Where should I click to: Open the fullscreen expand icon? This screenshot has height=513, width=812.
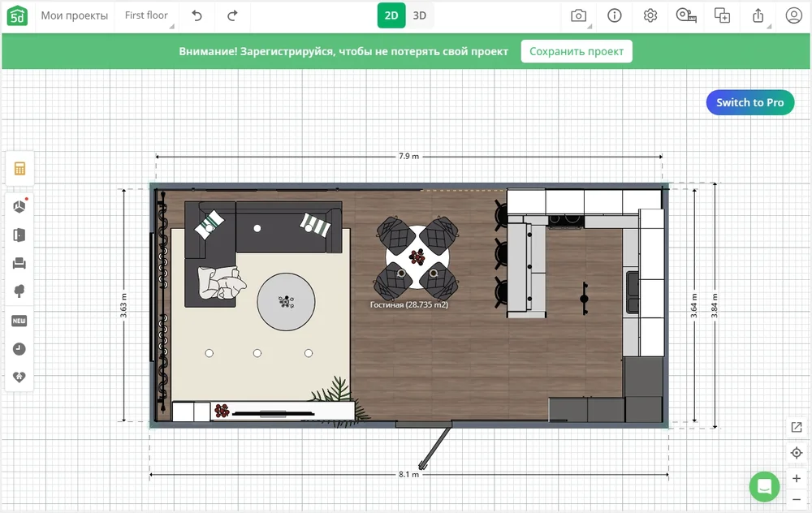click(797, 427)
